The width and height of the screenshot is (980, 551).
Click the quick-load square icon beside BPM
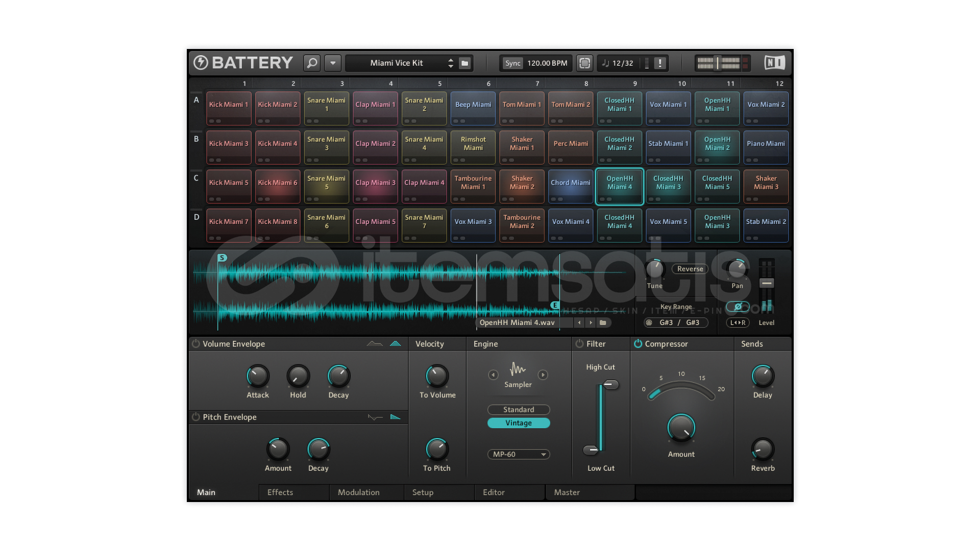584,63
